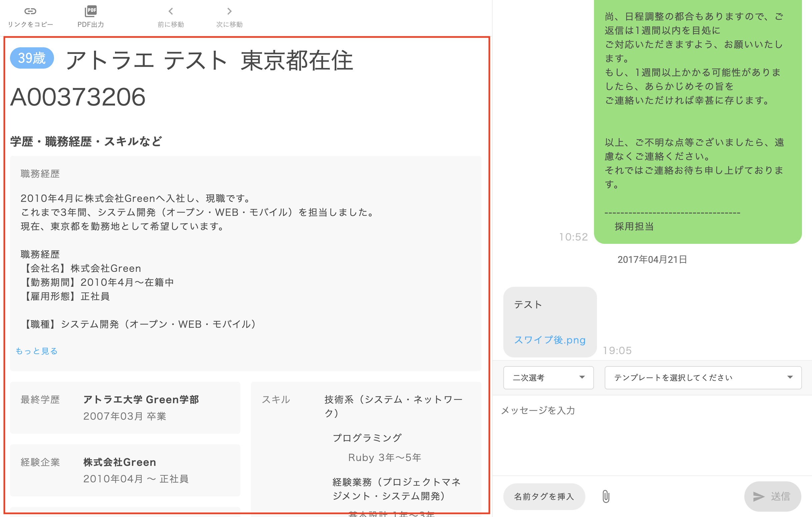Click the スキル label
The image size is (812, 517).
pos(276,399)
